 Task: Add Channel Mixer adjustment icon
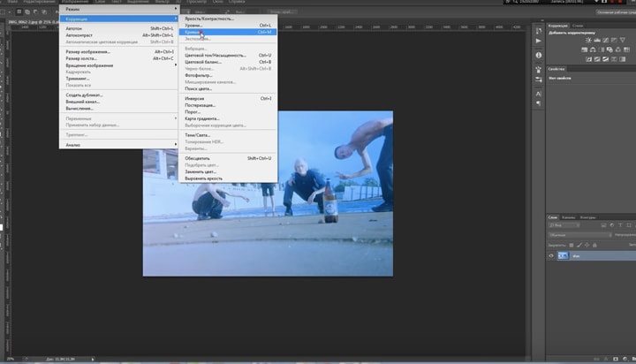(618, 49)
